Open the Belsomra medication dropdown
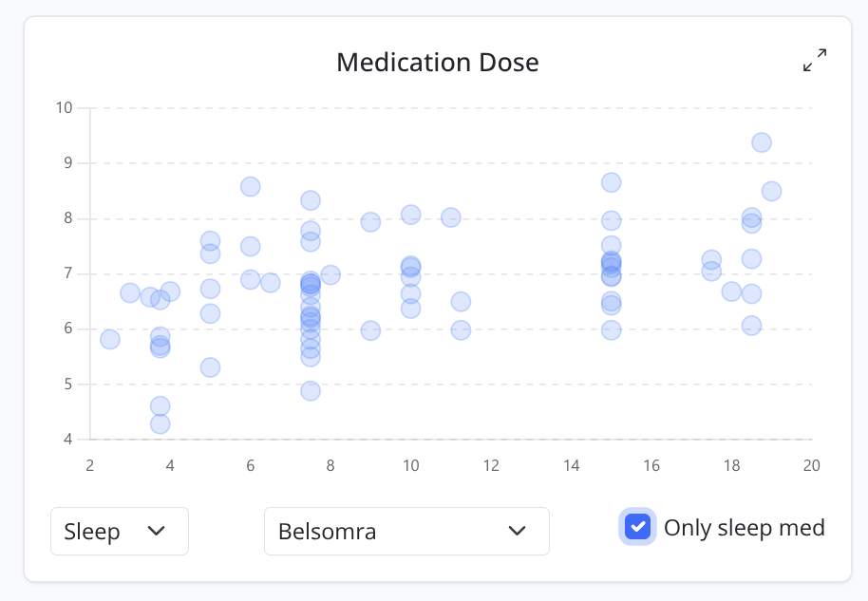 (x=406, y=531)
